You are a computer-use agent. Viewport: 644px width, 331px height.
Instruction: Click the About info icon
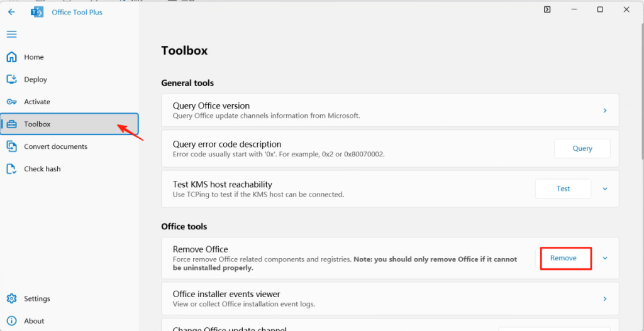[x=11, y=321]
